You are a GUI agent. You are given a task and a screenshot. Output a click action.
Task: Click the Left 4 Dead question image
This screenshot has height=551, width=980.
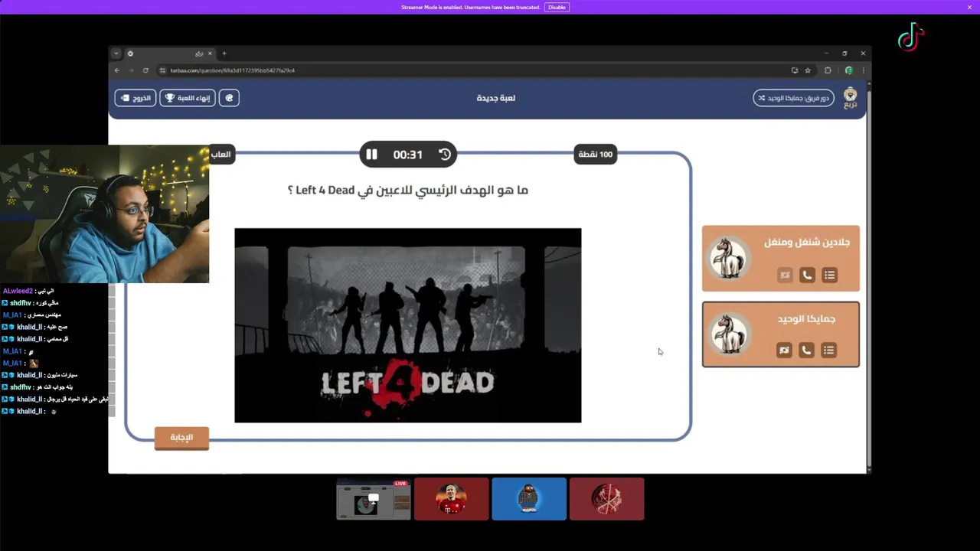(x=408, y=325)
